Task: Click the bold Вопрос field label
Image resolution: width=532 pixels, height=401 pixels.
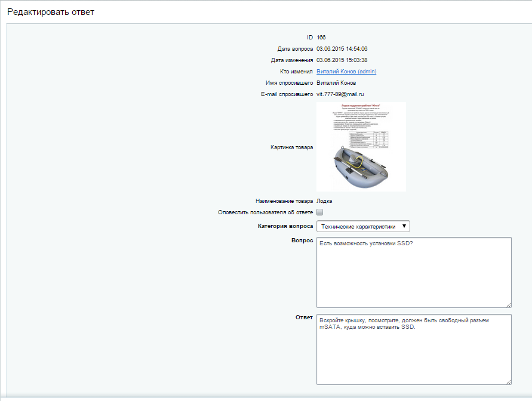Action: point(301,240)
